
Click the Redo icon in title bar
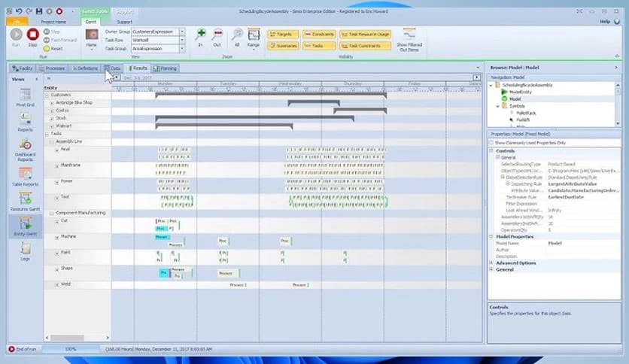pos(29,11)
